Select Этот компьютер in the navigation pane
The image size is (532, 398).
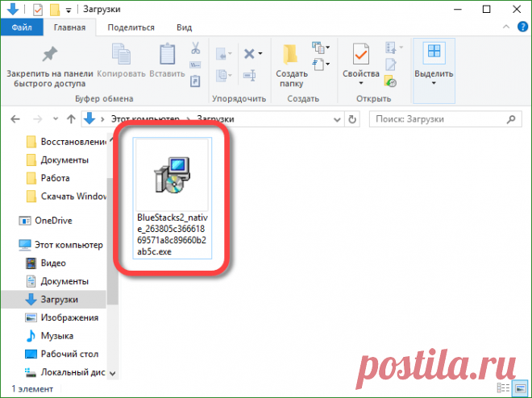(61, 245)
